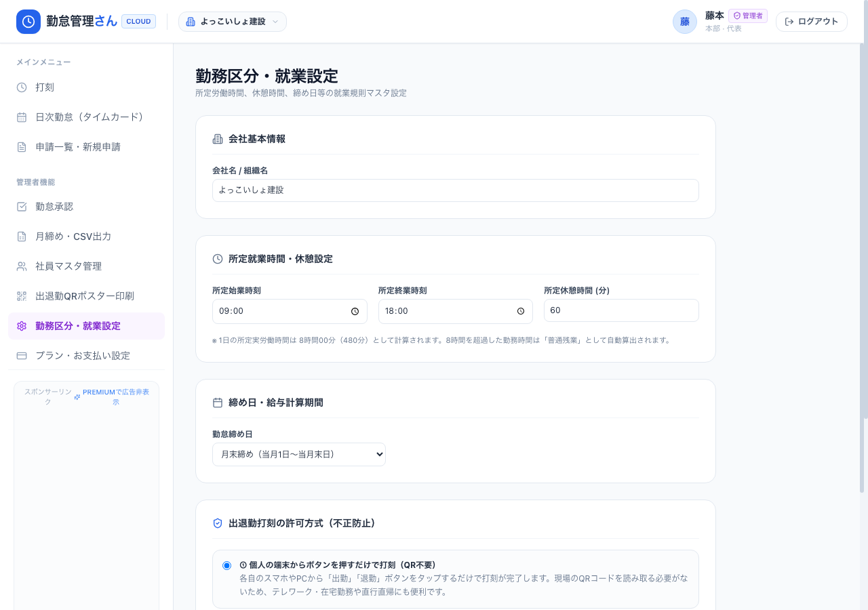This screenshot has width=868, height=610.
Task: Open 申請一覧・新規申請 in the sidebar
Action: (86, 147)
